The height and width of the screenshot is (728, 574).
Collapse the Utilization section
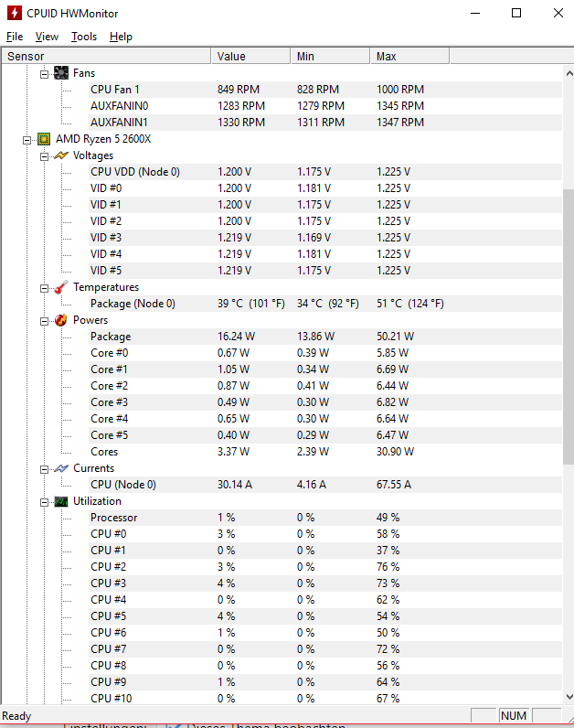(44, 502)
